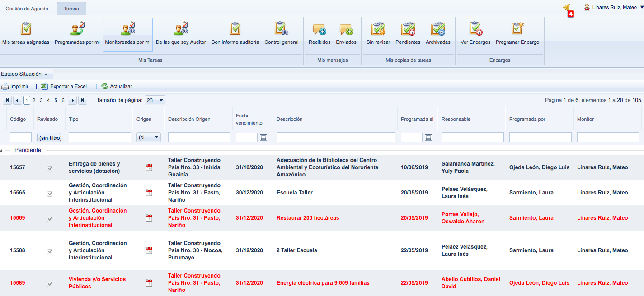Go to next page of results
Viewport: 644px width, 296px height.
pyautogui.click(x=73, y=100)
